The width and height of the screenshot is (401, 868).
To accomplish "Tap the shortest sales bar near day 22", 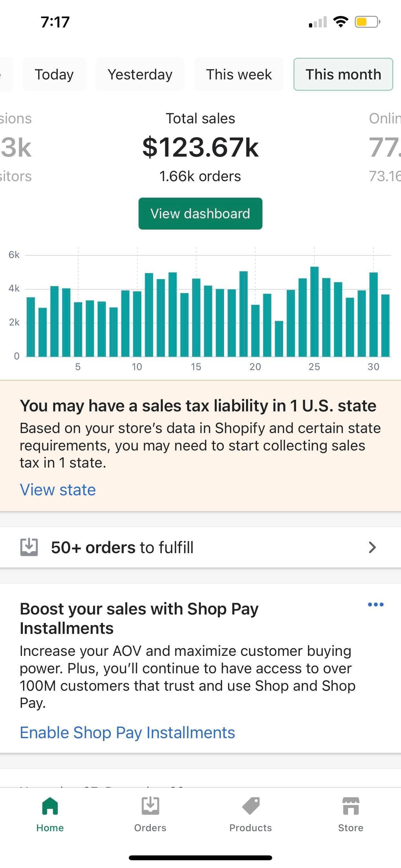I will click(x=279, y=339).
